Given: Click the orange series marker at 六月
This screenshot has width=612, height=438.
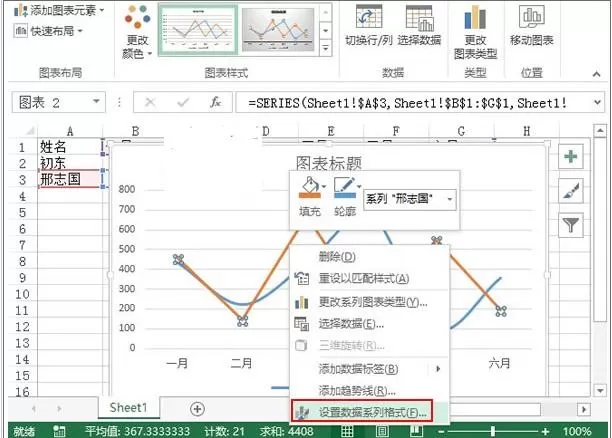Looking at the screenshot, I should [x=501, y=311].
